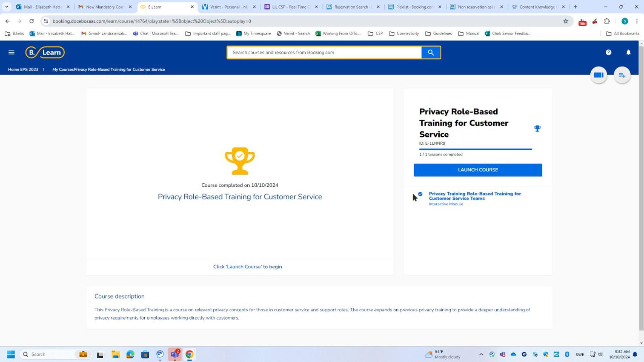Click the page vertical scrollbar
This screenshot has width=644, height=362.
[x=641, y=188]
